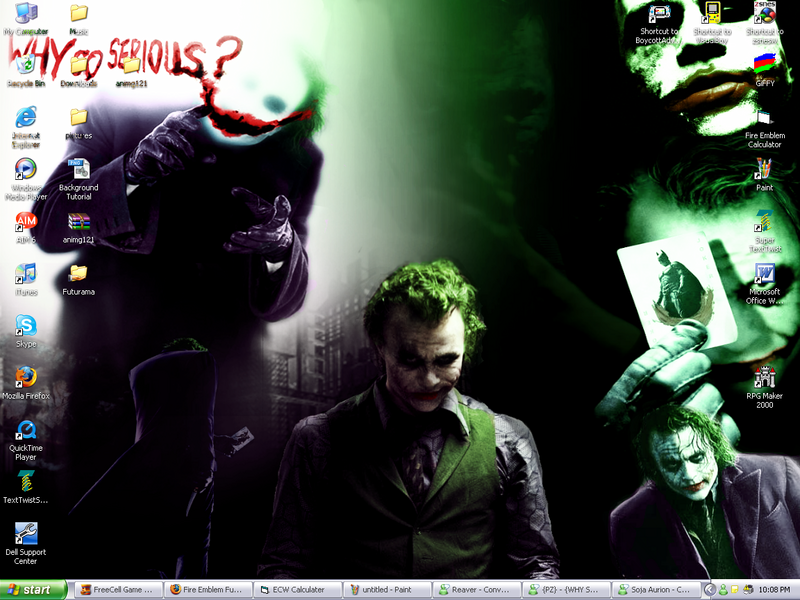Image resolution: width=800 pixels, height=600 pixels.
Task: Switch to Fire Emblem Fu... Firefox window
Action: click(208, 590)
